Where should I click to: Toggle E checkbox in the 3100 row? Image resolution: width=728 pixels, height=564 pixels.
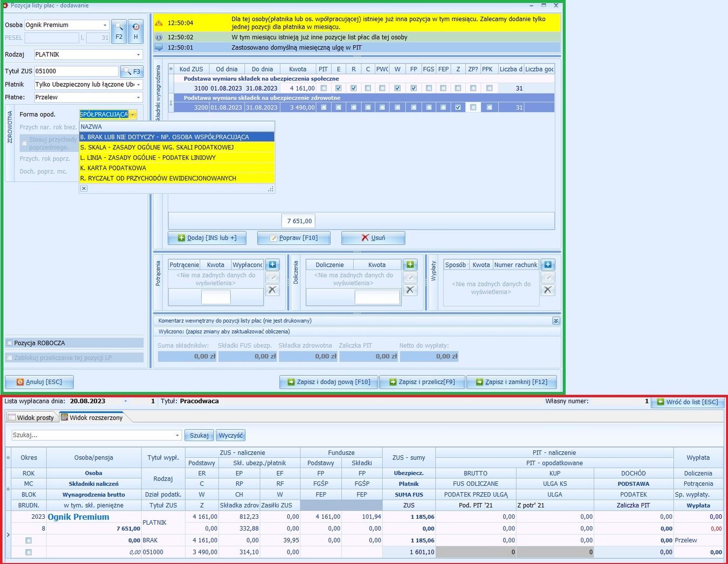click(338, 88)
